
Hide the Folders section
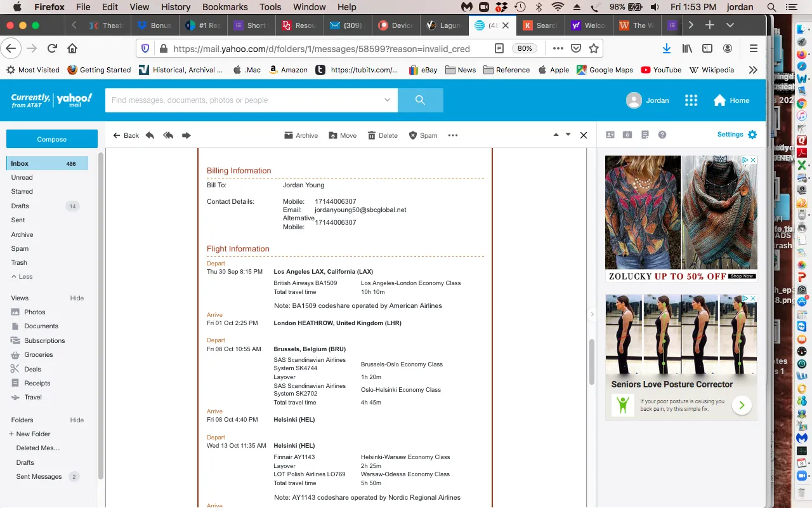(x=77, y=420)
